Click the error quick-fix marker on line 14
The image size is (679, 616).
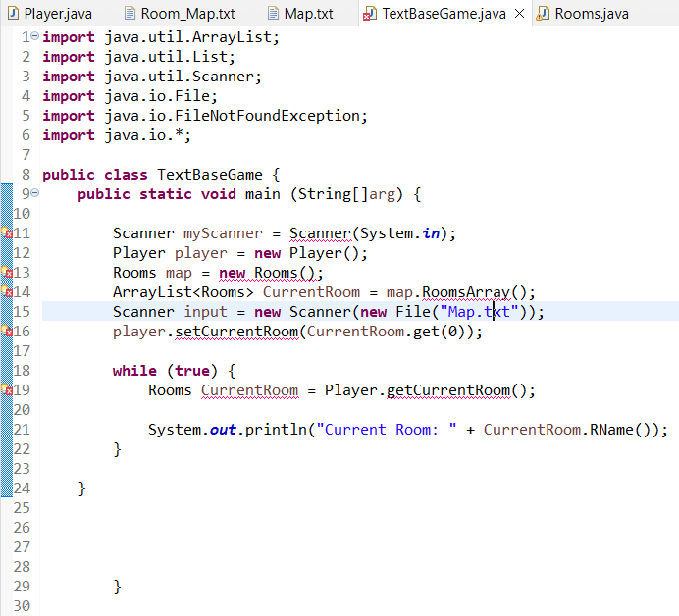coord(7,291)
